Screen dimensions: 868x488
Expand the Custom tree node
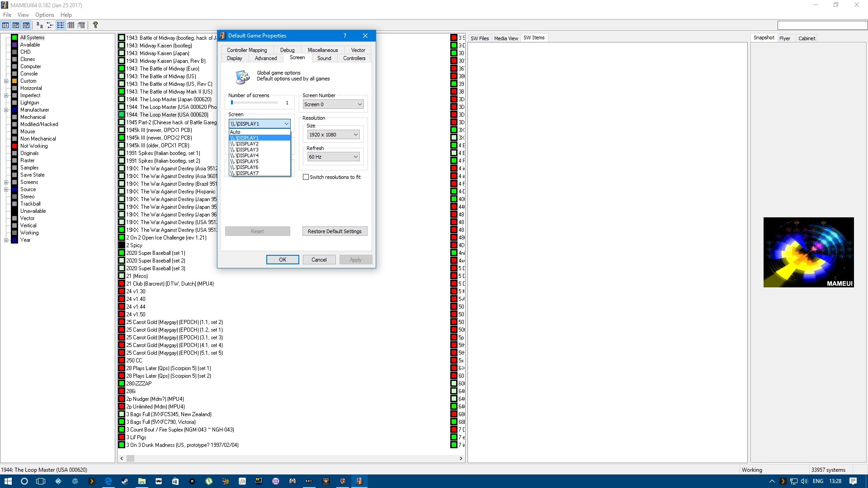pyautogui.click(x=6, y=81)
